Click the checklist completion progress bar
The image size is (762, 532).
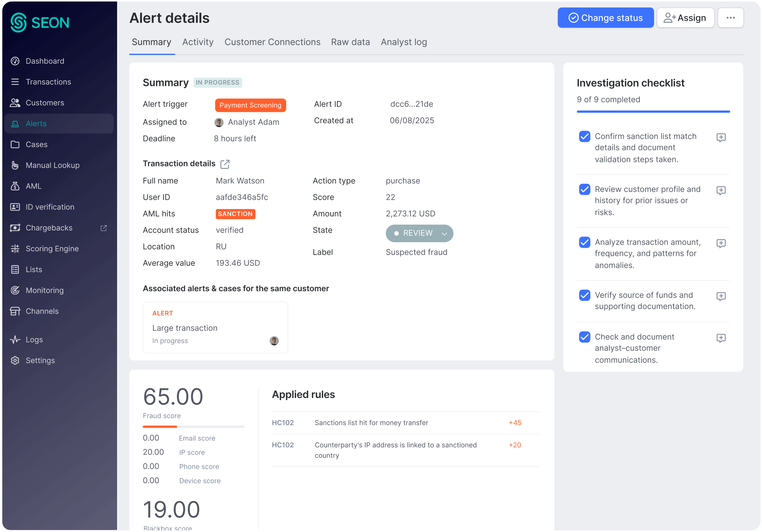click(x=653, y=111)
